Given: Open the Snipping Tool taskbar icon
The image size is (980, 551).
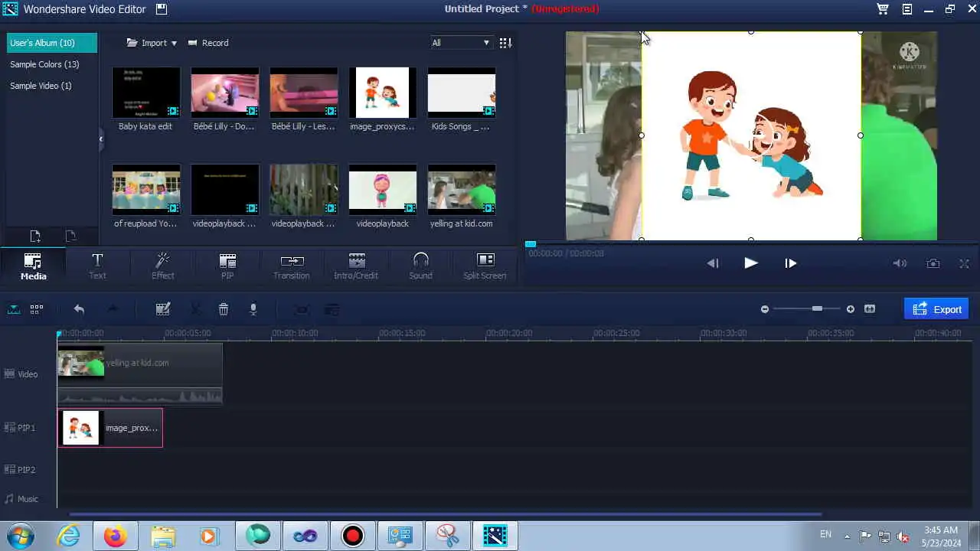Looking at the screenshot, I should pos(447,536).
